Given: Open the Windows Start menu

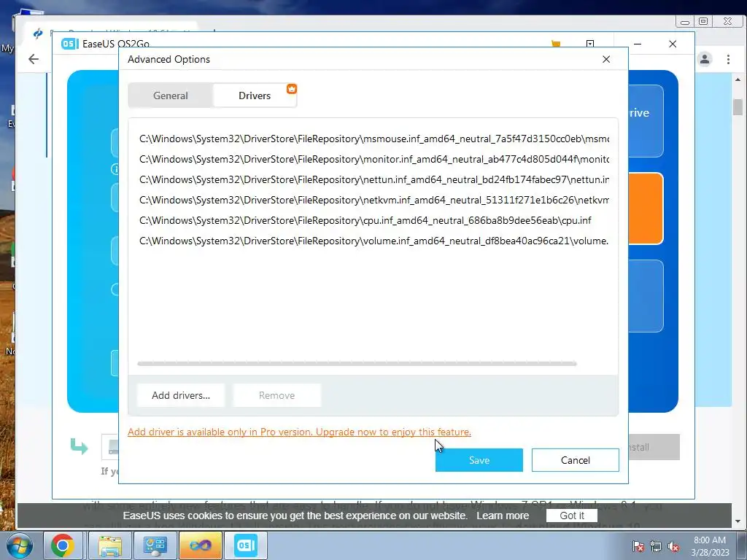Looking at the screenshot, I should 19,545.
